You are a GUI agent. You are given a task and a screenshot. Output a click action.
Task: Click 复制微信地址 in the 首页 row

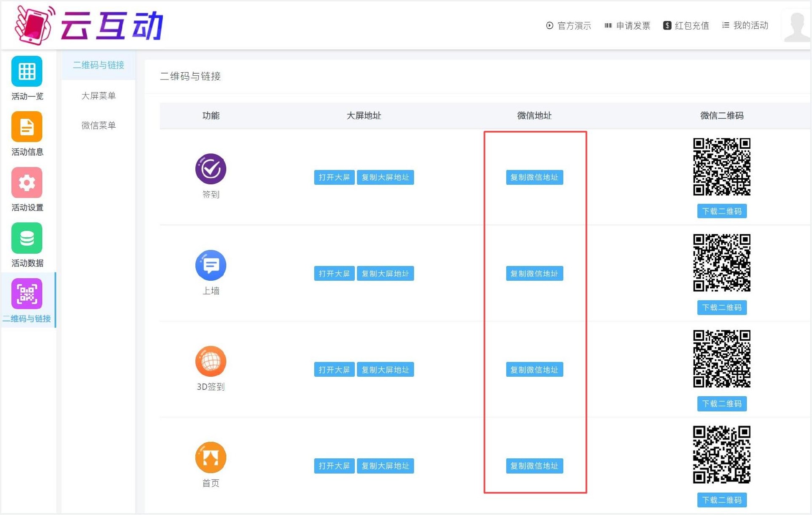[x=535, y=466]
